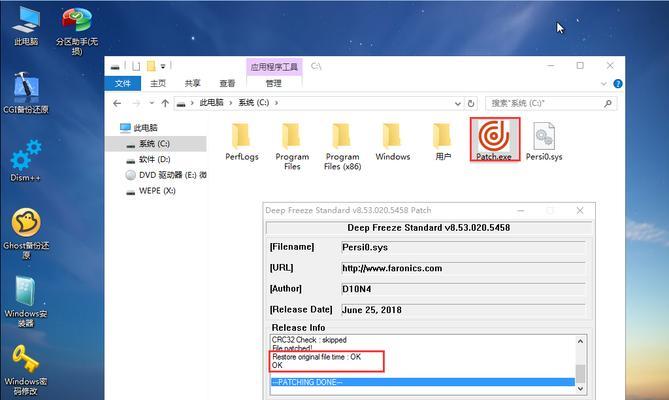The image size is (669, 400).
Task: Click the properties quick-access toolbar icon
Action: tap(136, 66)
